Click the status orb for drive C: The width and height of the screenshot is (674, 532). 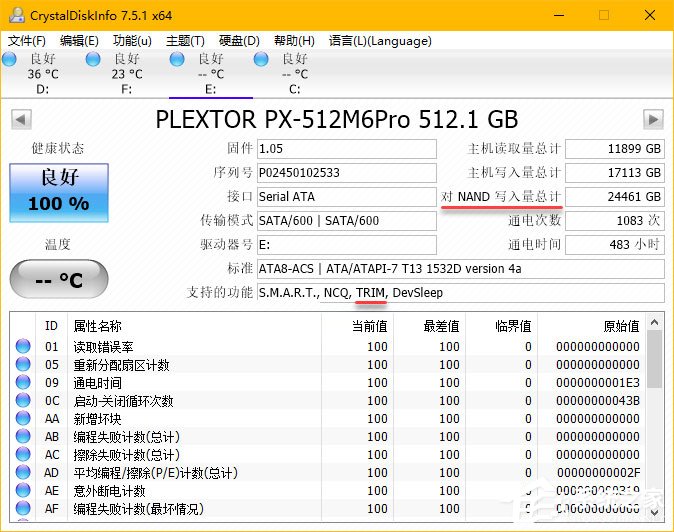261,59
